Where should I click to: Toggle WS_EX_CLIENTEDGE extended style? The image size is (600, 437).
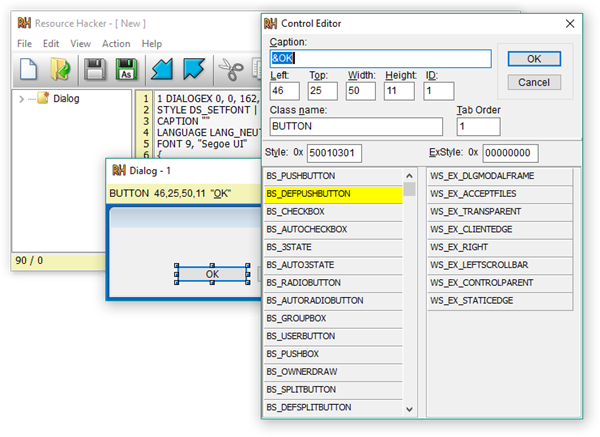[x=500, y=229]
